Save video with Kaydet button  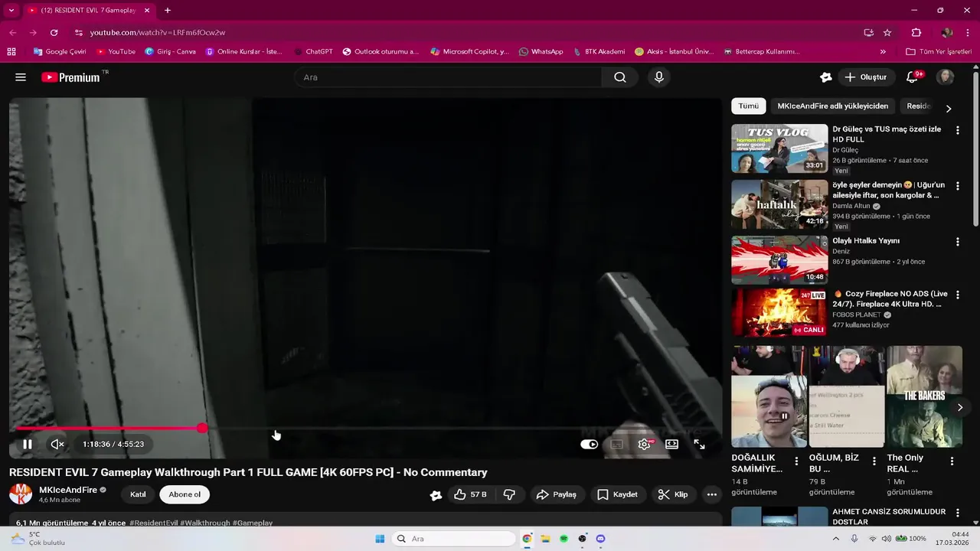pos(617,494)
